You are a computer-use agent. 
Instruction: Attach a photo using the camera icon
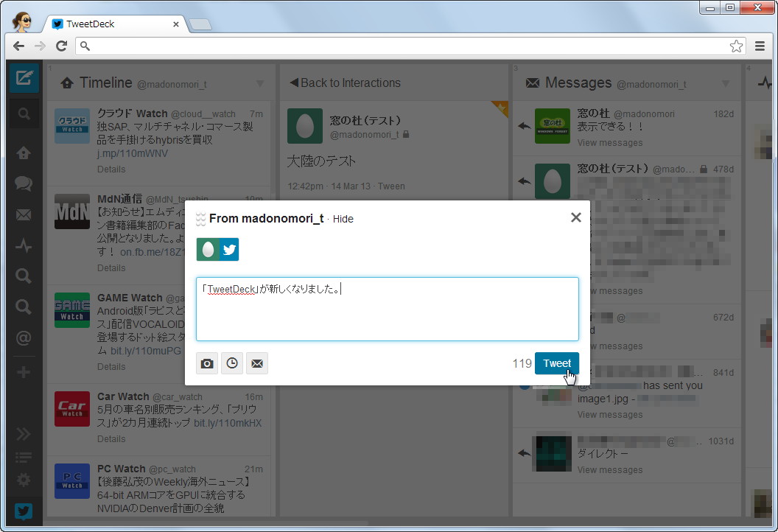(207, 363)
